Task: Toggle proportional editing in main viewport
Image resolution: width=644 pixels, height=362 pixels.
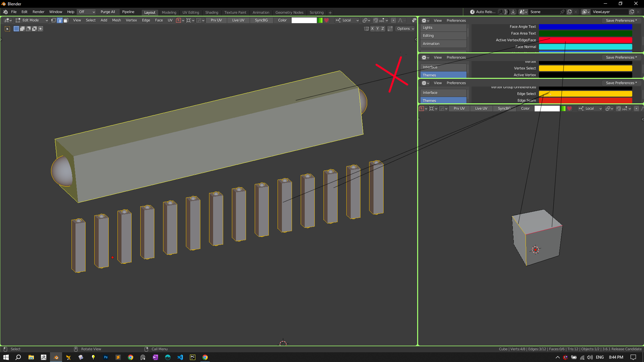Action: pos(394,20)
